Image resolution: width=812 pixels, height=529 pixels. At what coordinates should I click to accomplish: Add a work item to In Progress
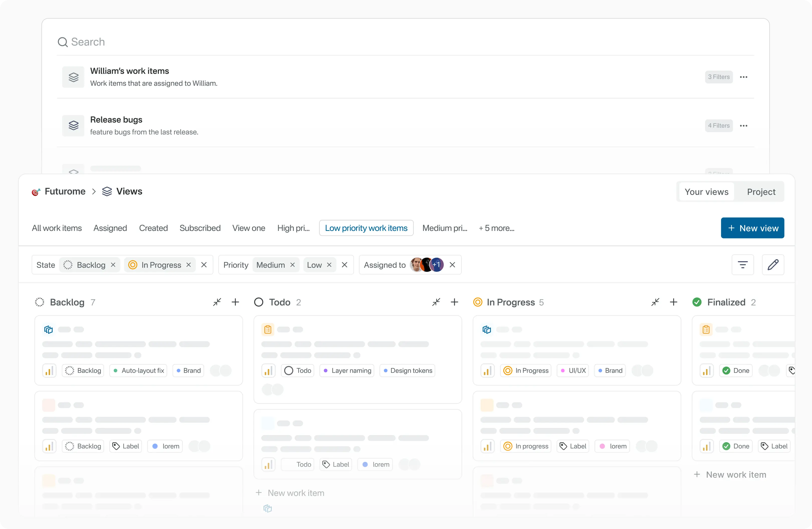(673, 302)
